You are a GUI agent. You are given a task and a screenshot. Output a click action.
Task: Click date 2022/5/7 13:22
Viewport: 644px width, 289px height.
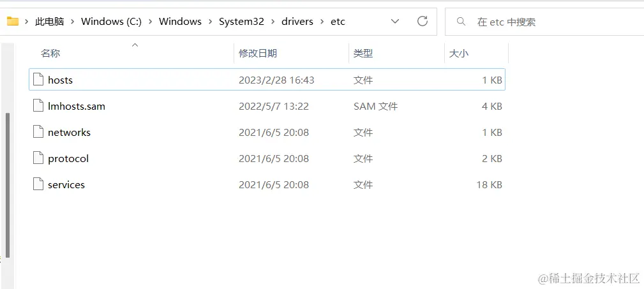click(274, 107)
